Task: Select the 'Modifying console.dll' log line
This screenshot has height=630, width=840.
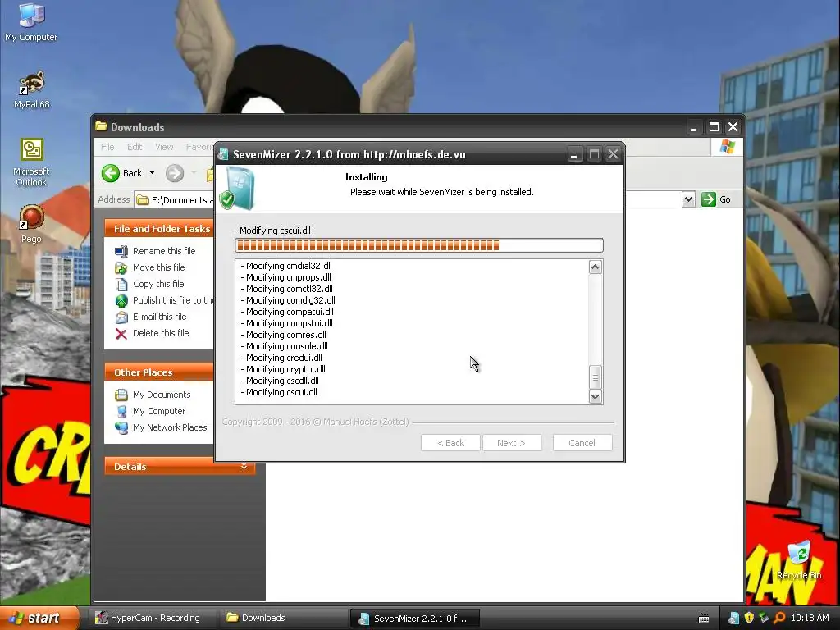Action: tap(285, 346)
